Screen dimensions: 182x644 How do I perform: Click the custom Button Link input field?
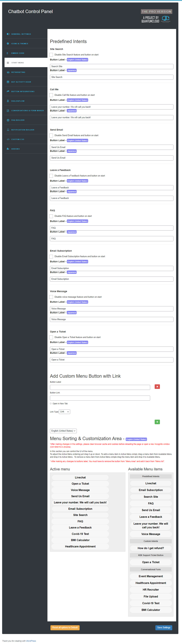(100, 398)
